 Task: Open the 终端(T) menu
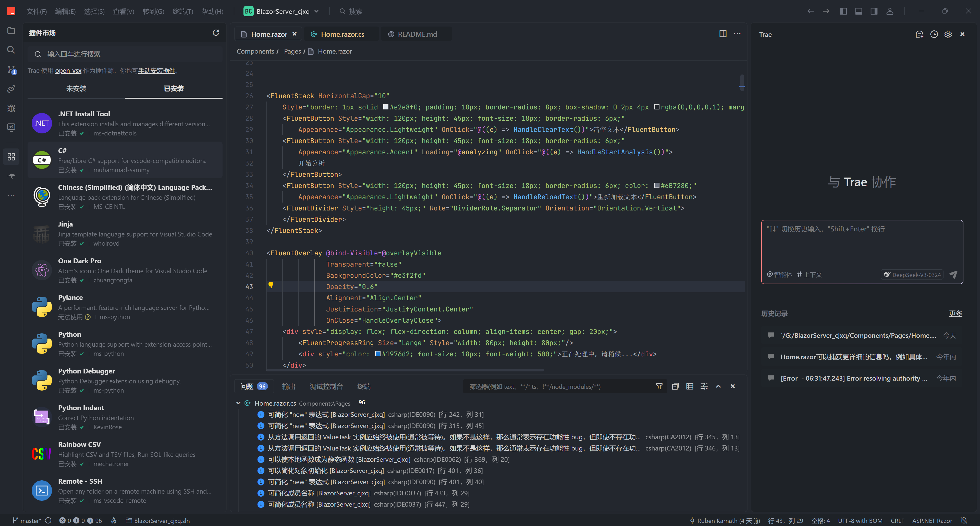point(183,11)
